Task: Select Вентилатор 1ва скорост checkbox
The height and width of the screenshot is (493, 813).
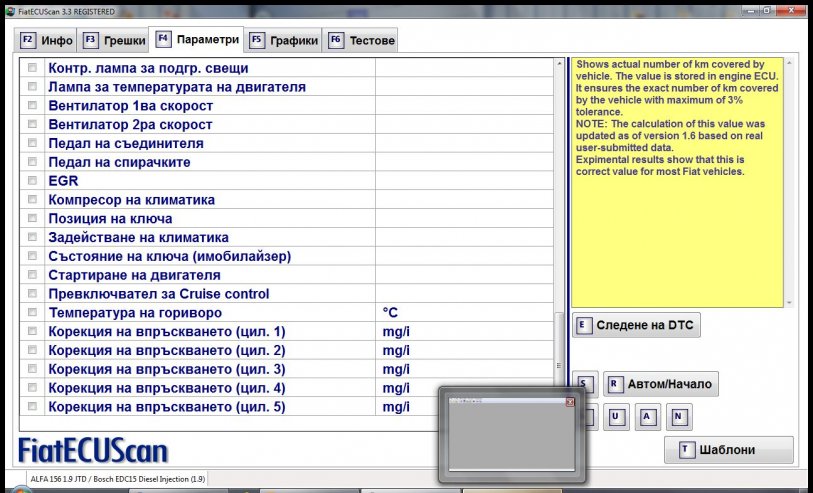Action: [32, 106]
